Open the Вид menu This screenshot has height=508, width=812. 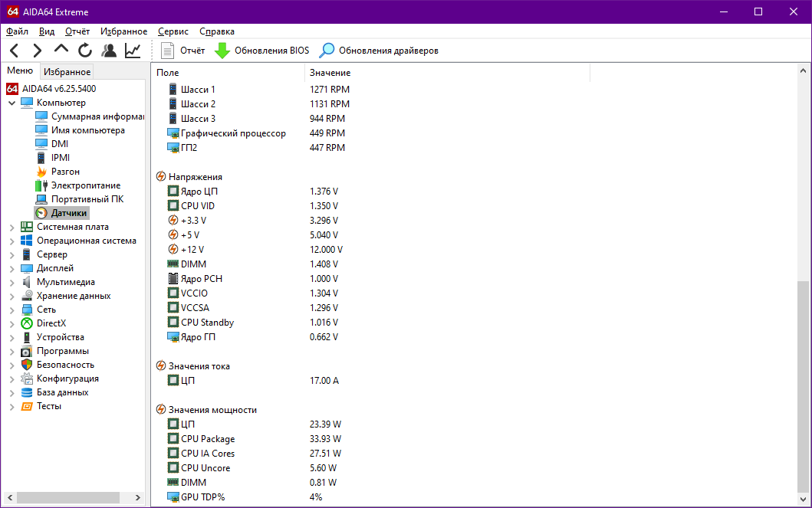point(47,31)
